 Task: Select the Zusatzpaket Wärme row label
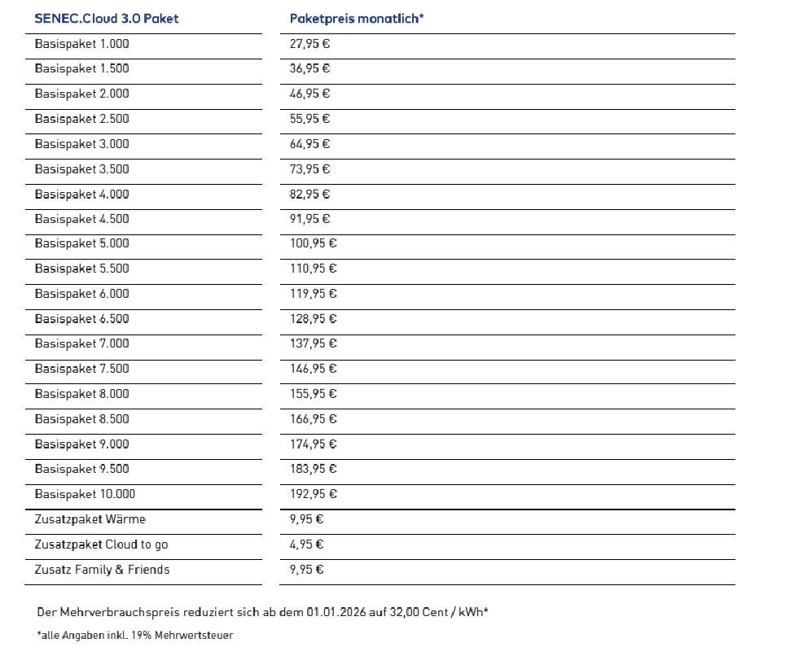click(x=90, y=519)
